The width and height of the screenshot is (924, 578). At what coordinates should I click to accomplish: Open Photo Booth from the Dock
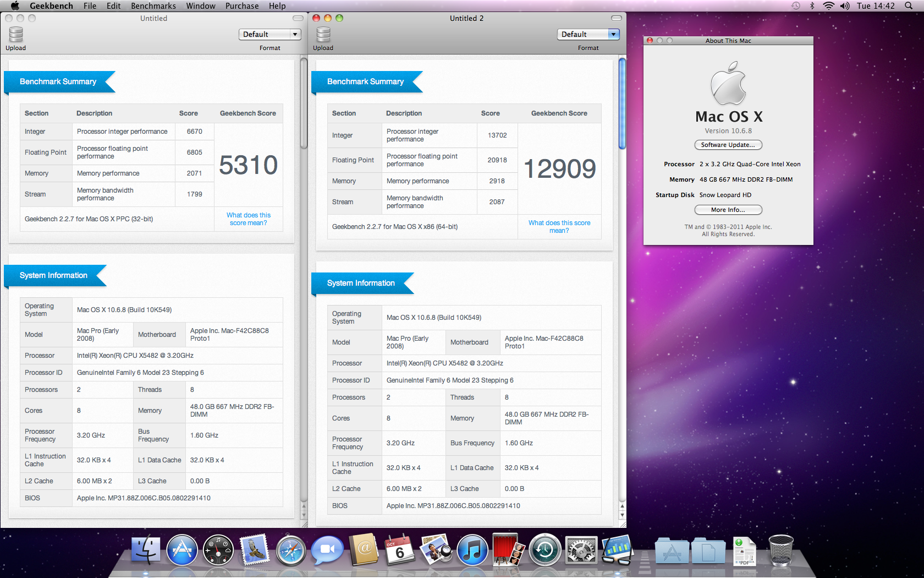coord(509,549)
